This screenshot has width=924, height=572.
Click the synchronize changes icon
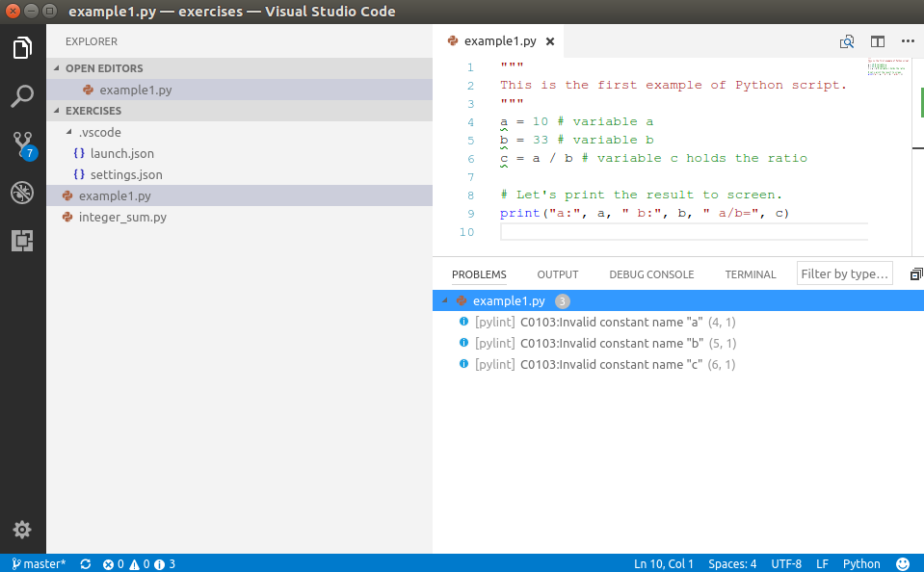tap(86, 564)
